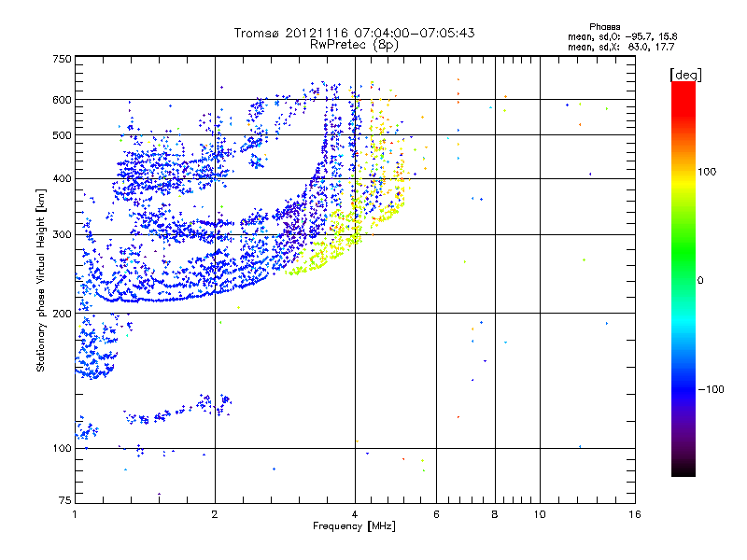Click the 'Phases' header label
The height and width of the screenshot is (560, 747).
coord(604,27)
